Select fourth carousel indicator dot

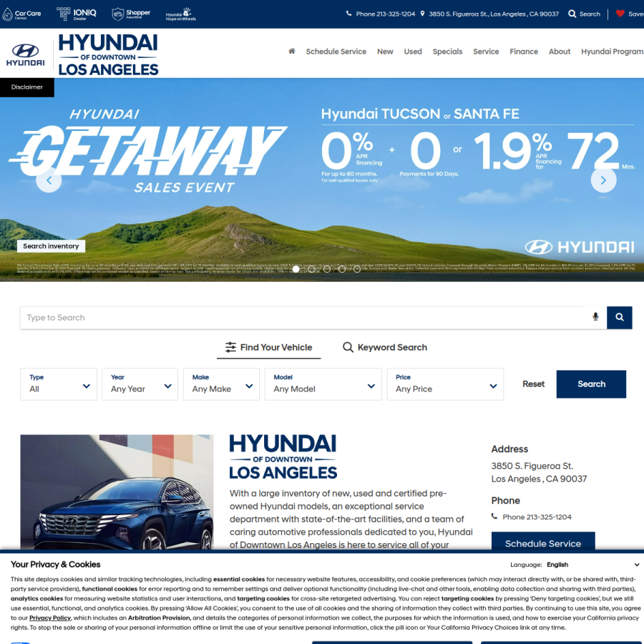tap(342, 269)
